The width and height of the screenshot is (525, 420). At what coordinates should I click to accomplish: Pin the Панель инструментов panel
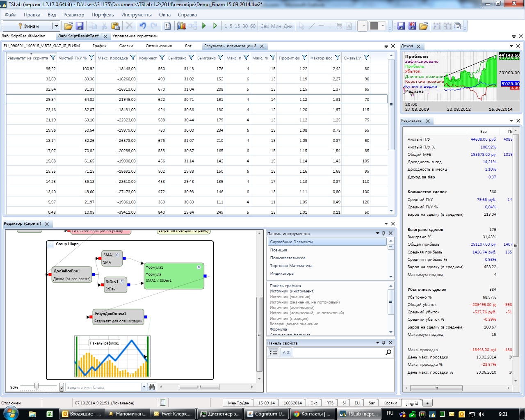384,233
